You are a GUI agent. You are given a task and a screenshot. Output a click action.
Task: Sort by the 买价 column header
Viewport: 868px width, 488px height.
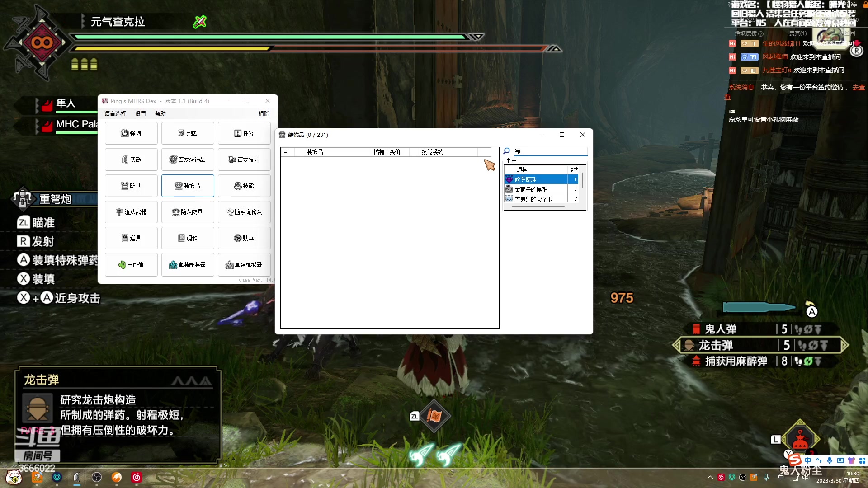[398, 152]
